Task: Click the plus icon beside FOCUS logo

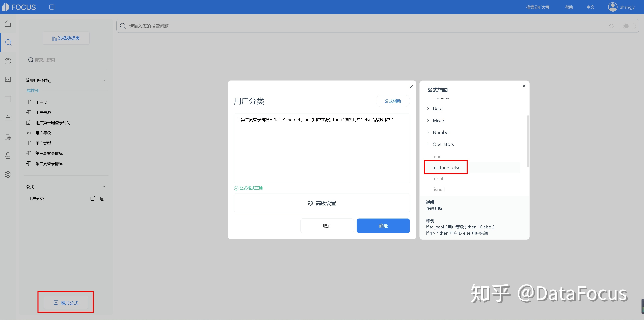Action: click(x=52, y=7)
